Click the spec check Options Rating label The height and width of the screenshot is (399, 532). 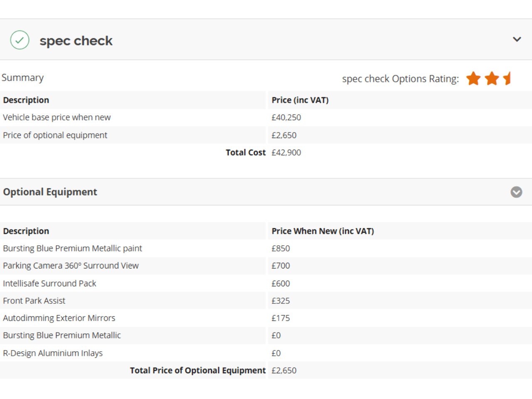click(x=400, y=79)
